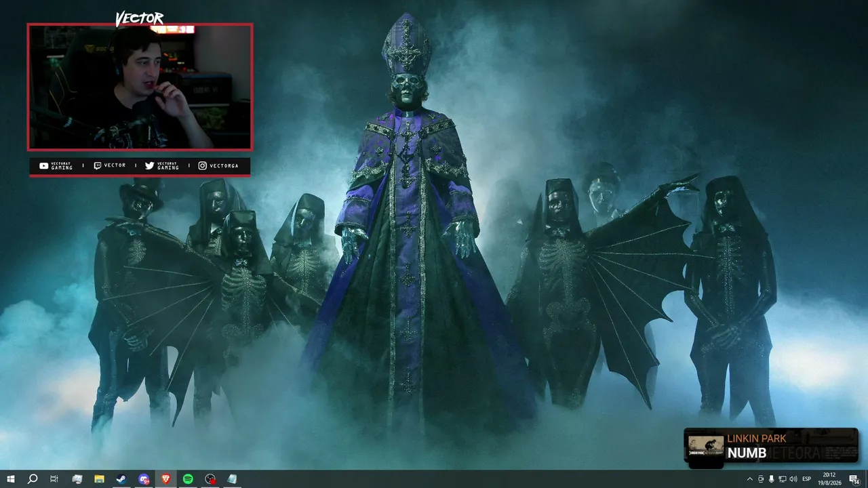Click the Meteora album art thumbnail
This screenshot has width=868, height=488.
pyautogui.click(x=706, y=445)
